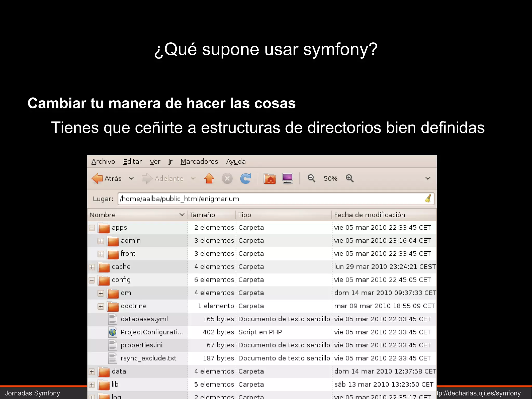The image size is (532, 399).
Task: Open the Atrás history dropdown arrow
Action: (131, 179)
